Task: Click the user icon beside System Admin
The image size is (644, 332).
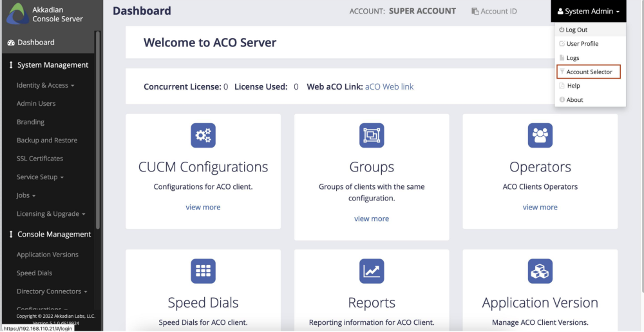Action: 560,12
